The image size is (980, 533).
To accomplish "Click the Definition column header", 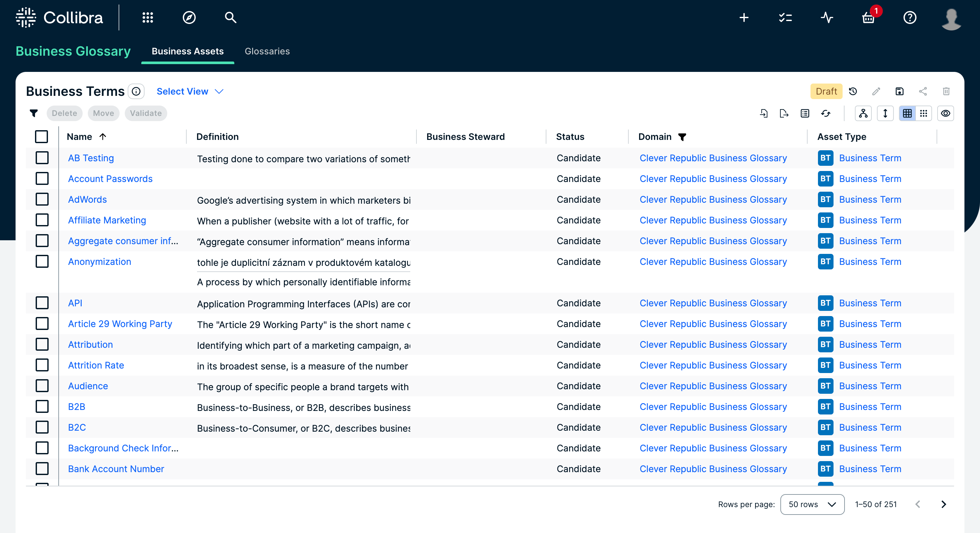I will pos(217,137).
